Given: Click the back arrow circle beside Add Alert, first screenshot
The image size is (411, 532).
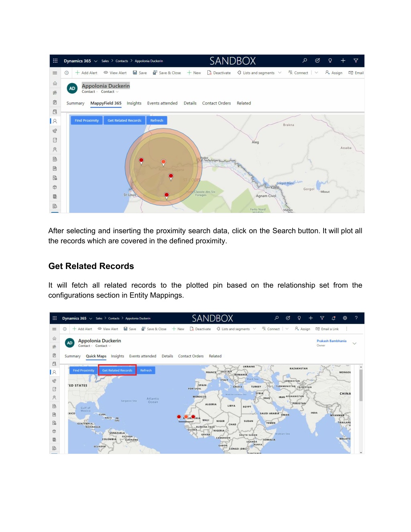Looking at the screenshot, I should pyautogui.click(x=67, y=73).
